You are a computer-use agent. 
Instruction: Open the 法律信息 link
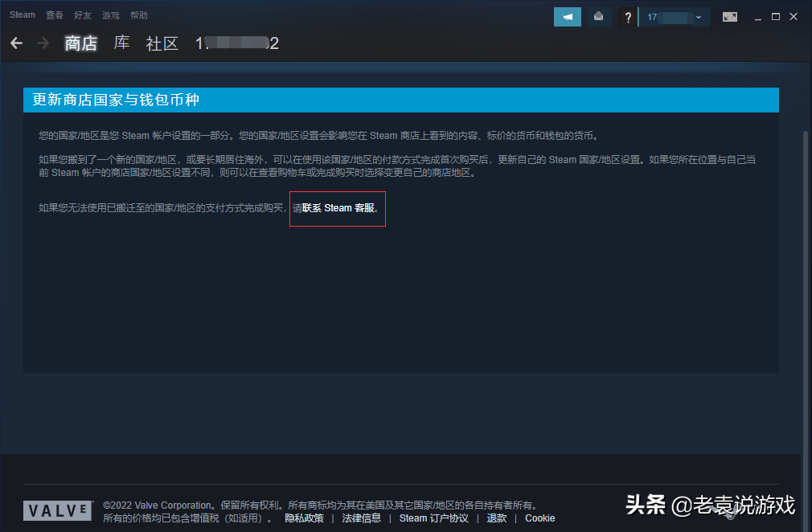(x=361, y=518)
